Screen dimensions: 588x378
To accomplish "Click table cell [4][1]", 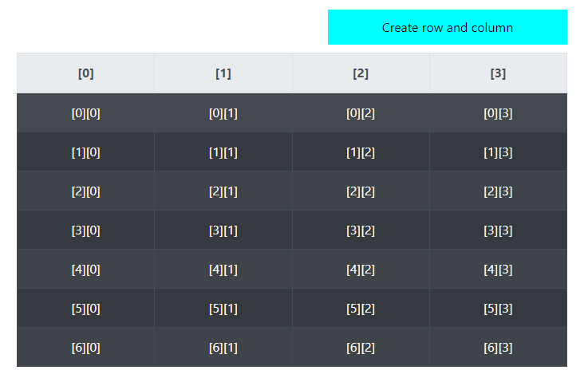I will (223, 269).
